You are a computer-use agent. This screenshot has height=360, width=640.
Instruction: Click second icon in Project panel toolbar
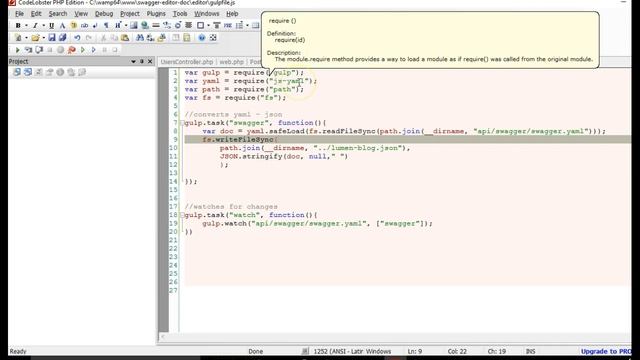tap(27, 72)
